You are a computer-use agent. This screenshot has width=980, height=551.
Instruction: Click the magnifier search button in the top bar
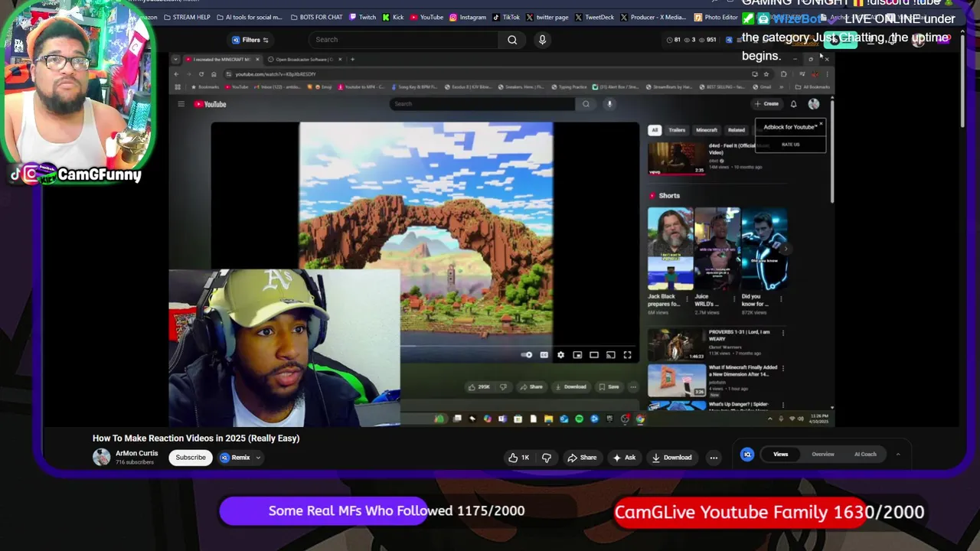coord(512,40)
